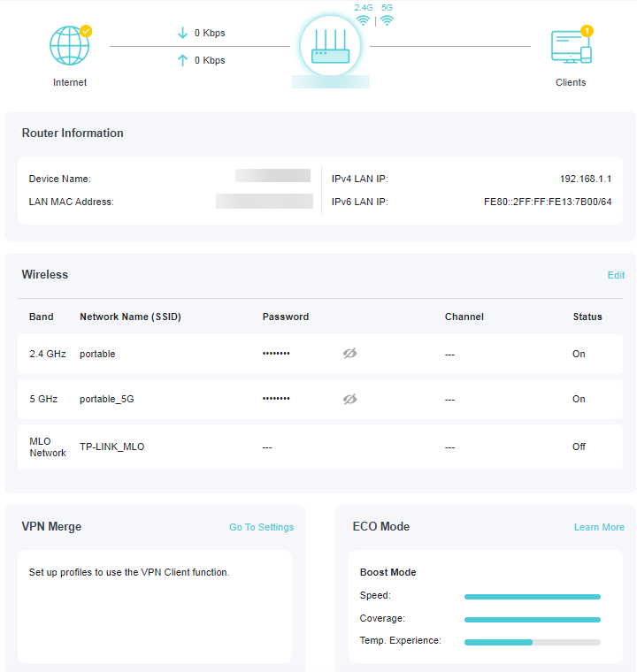Screen dimensions: 637x672
Task: Show password for 5 GHz network
Action: tap(350, 399)
